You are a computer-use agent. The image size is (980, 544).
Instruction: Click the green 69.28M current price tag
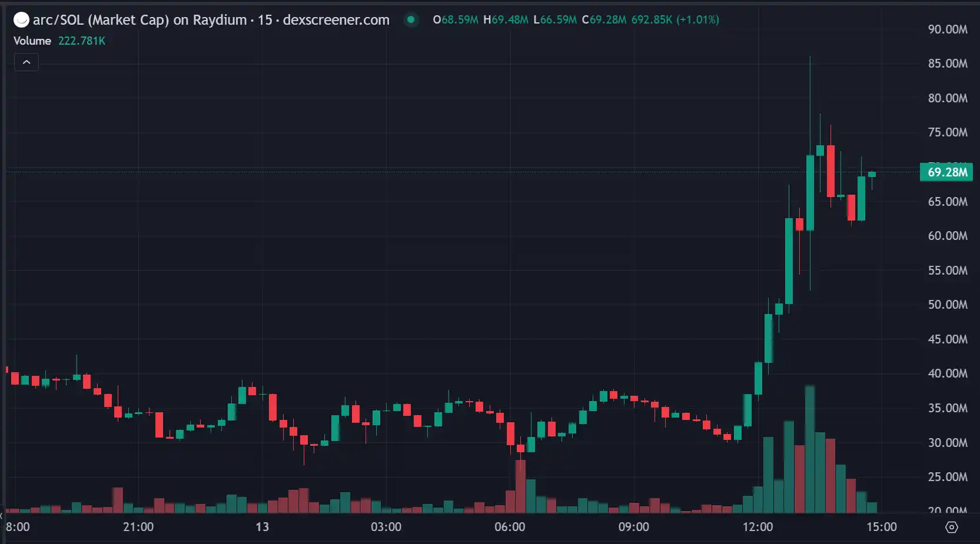(x=946, y=172)
